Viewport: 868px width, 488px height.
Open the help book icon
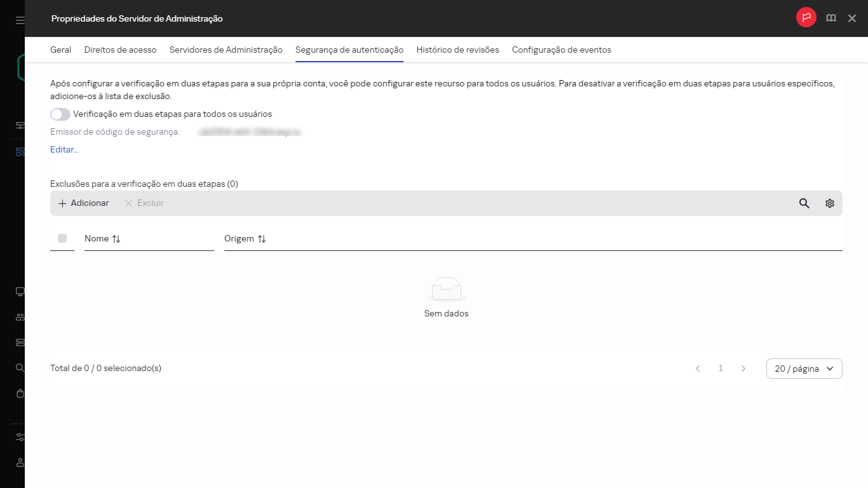coord(831,18)
